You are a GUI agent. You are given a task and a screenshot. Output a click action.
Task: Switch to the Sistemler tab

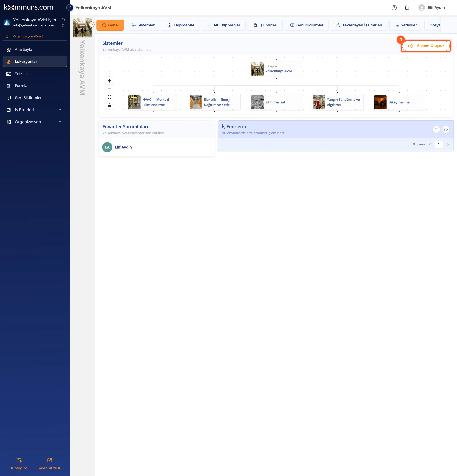point(143,25)
